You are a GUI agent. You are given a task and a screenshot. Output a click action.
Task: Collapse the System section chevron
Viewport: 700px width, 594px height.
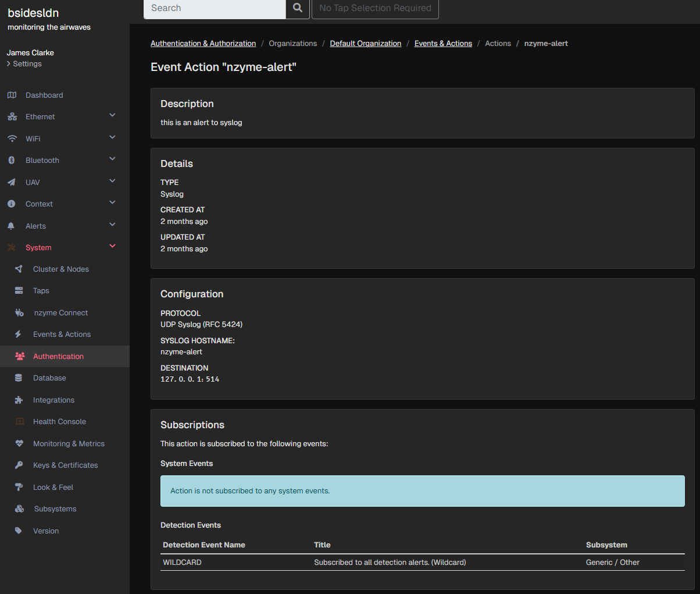pyautogui.click(x=112, y=246)
